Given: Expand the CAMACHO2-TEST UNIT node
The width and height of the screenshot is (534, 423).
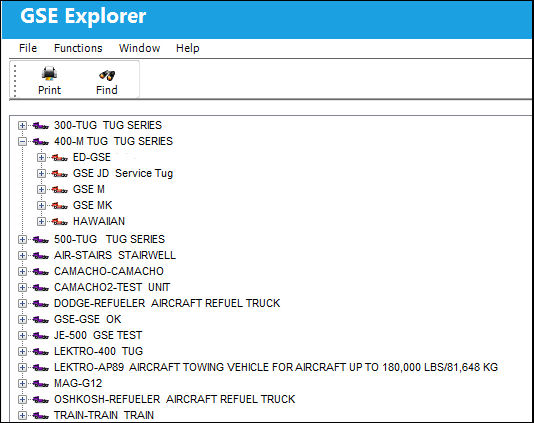Looking at the screenshot, I should 22,288.
